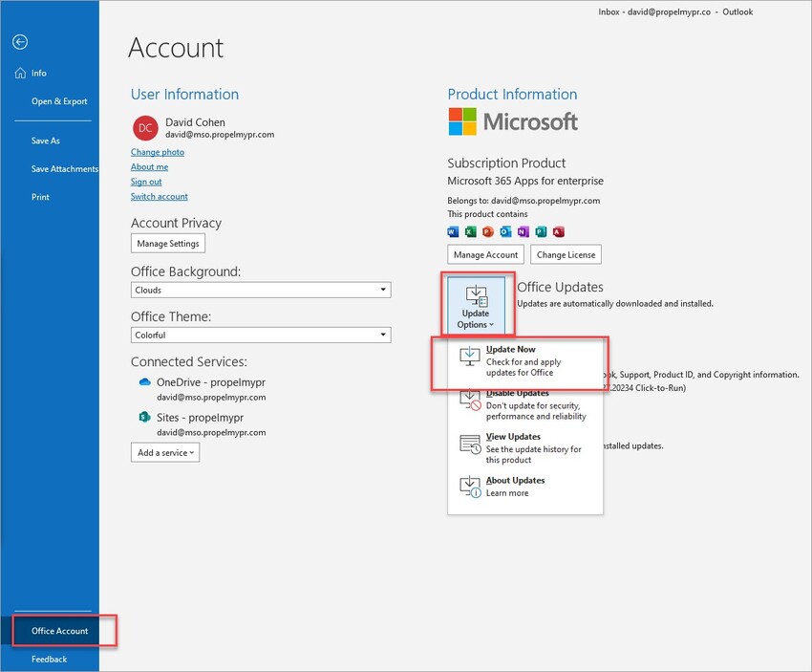Click the Manage Settings button under Account Privacy
The image size is (812, 672).
point(167,243)
